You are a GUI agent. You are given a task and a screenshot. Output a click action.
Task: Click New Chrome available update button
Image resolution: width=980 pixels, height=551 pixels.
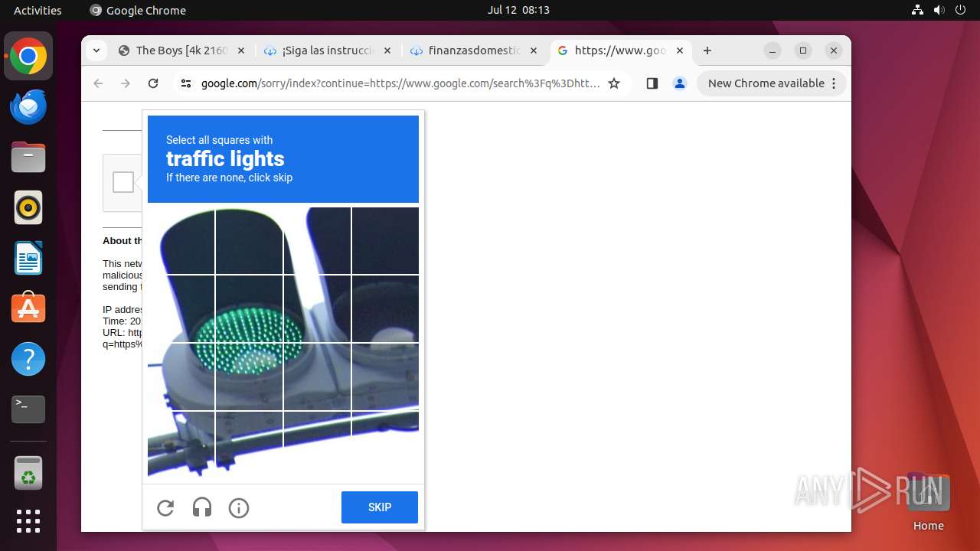tap(772, 83)
